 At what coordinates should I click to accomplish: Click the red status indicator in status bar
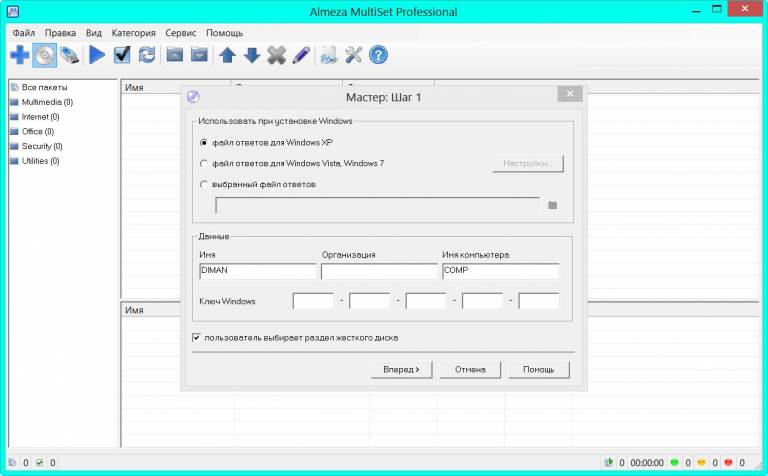click(x=728, y=462)
